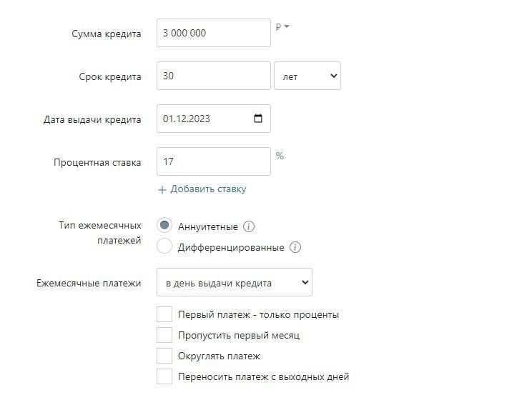This screenshot has height=395, width=532.
Task: Click the Срок кредита label
Action: point(110,76)
